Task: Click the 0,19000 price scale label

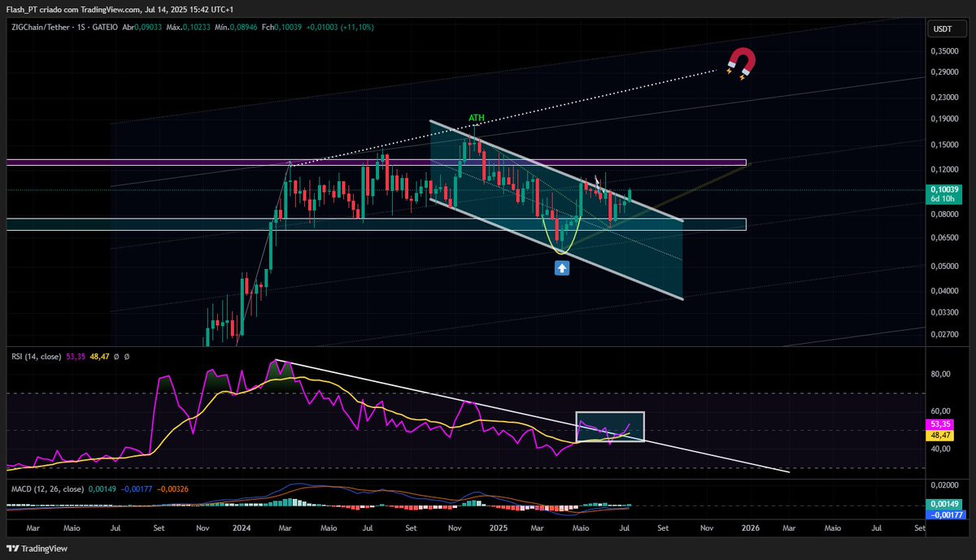Action: (x=943, y=119)
